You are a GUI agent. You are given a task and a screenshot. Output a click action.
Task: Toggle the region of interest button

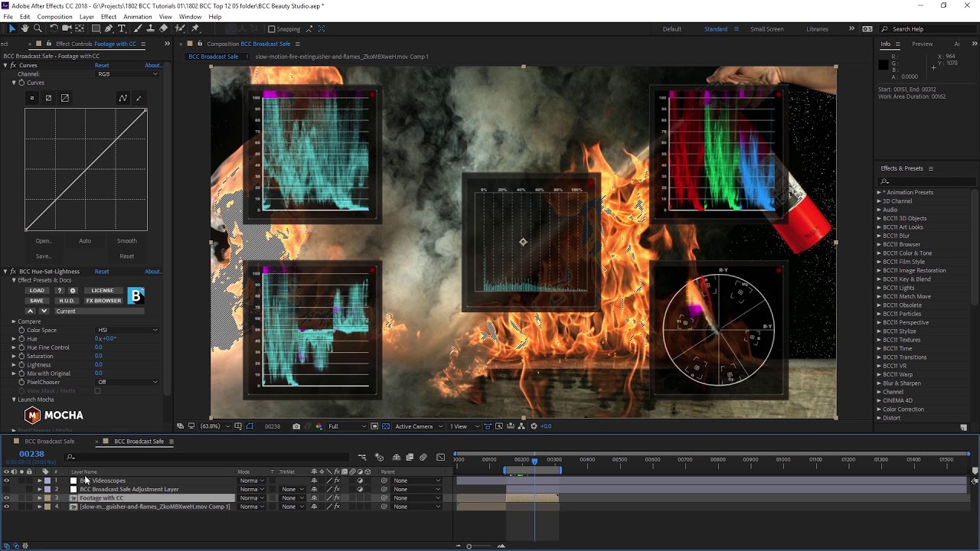tap(374, 426)
